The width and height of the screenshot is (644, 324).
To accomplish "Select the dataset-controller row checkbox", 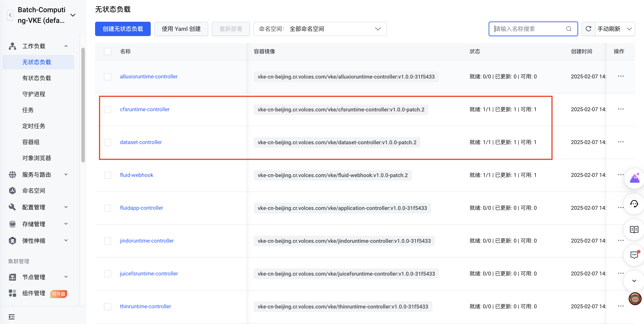I will coord(108,142).
